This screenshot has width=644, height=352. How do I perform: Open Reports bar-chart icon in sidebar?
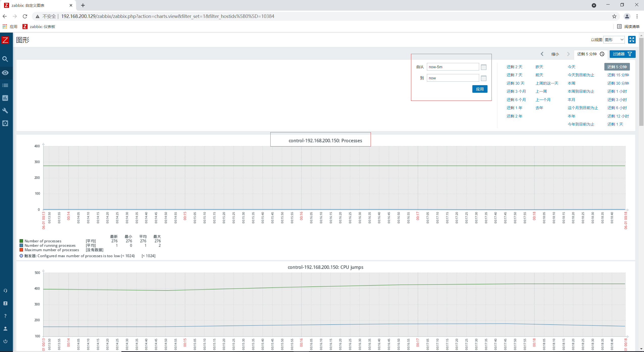[x=5, y=98]
